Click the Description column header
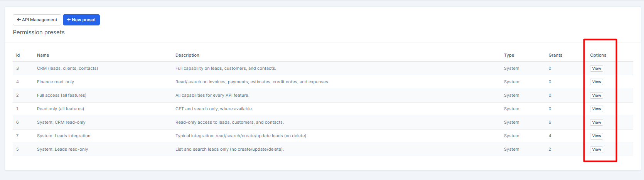This screenshot has height=180, width=644. click(x=187, y=55)
